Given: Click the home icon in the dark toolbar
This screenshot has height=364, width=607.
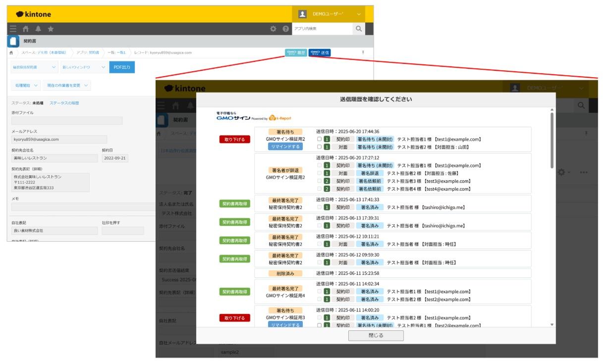Looking at the screenshot, I should coord(26,29).
